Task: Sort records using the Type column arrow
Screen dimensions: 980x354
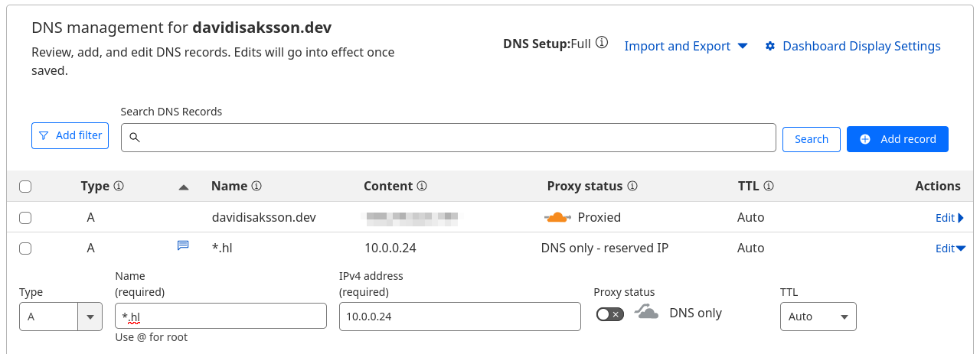Action: [183, 187]
